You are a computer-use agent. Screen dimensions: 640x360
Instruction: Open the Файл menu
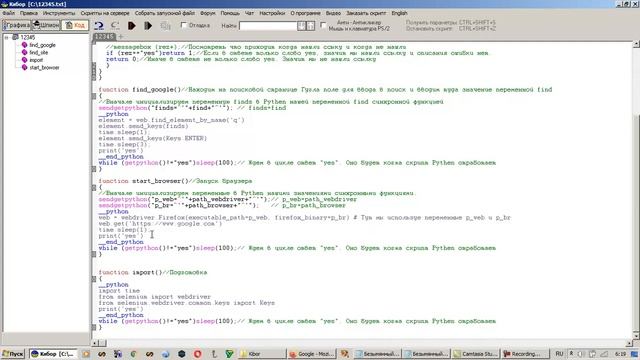9,13
